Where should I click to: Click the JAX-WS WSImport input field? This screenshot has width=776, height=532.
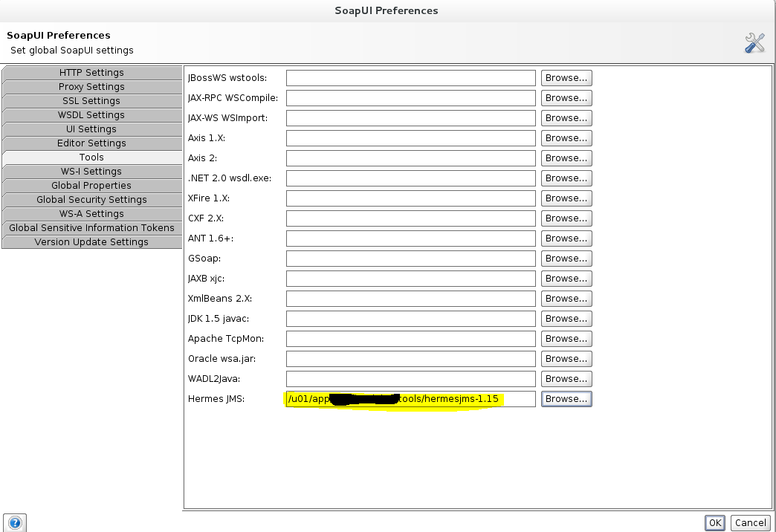411,118
